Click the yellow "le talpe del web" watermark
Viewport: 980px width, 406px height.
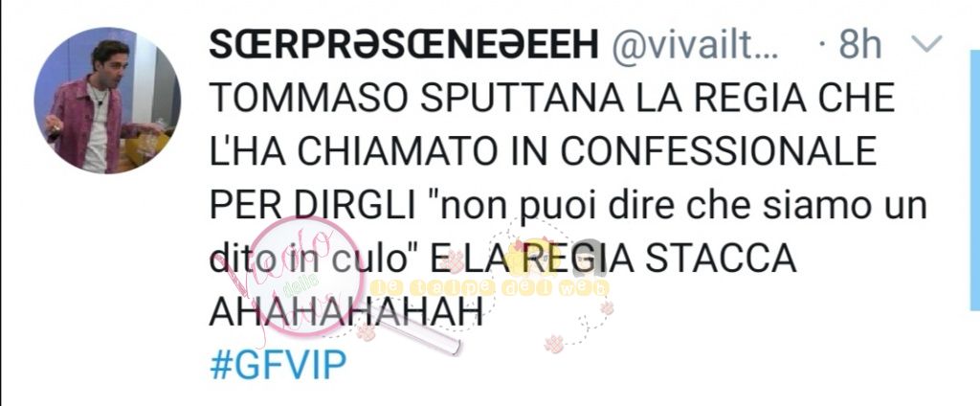[x=489, y=288]
